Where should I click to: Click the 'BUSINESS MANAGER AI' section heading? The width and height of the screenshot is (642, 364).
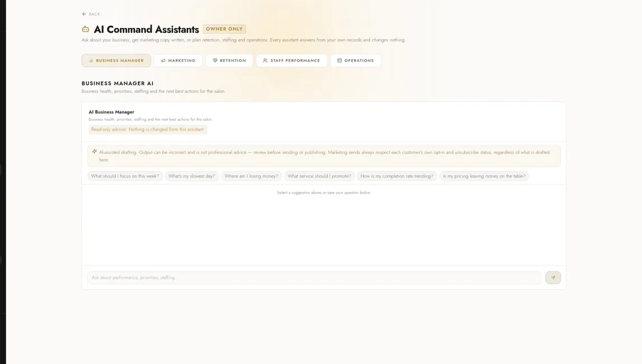(118, 83)
